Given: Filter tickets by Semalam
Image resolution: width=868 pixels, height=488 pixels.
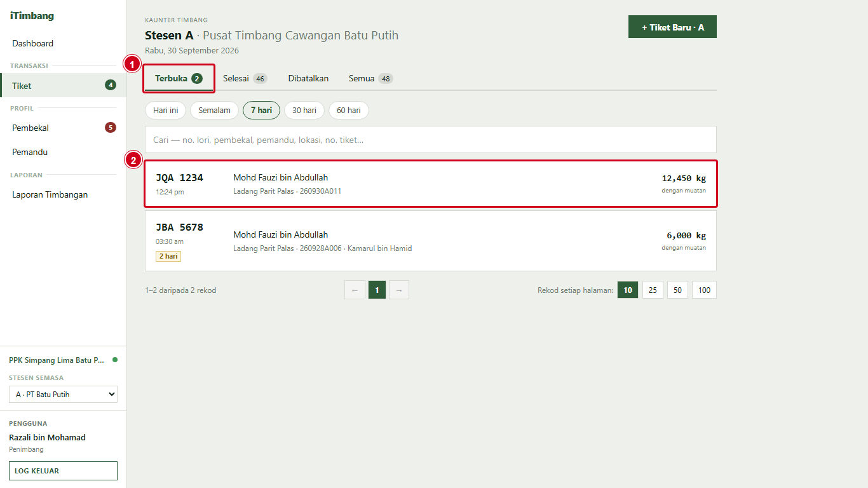Looking at the screenshot, I should 214,110.
